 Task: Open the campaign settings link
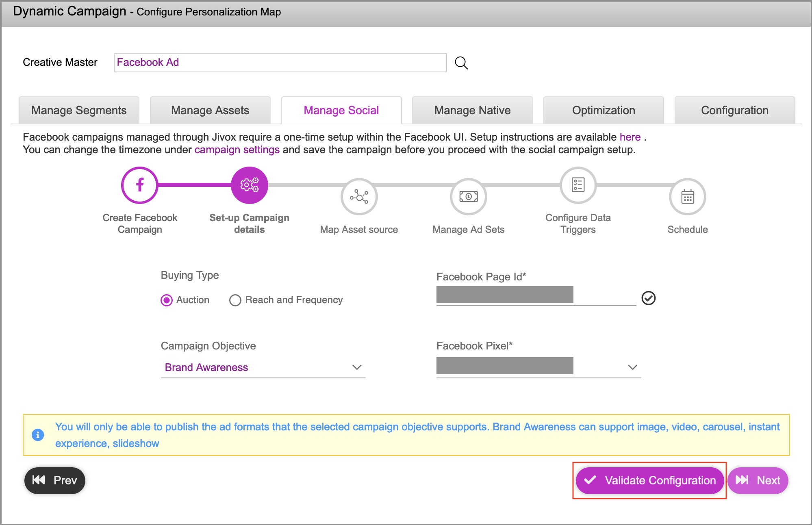click(x=237, y=150)
